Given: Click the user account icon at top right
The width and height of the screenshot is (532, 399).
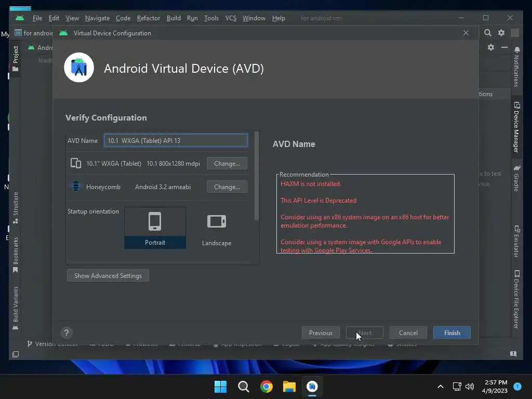Looking at the screenshot, I should pos(515,33).
